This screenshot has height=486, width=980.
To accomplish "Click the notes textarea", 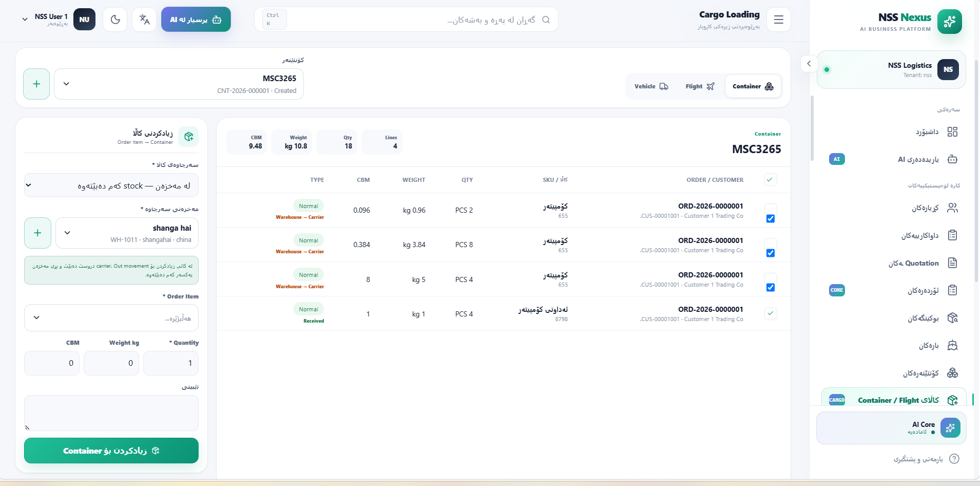I will tap(111, 413).
